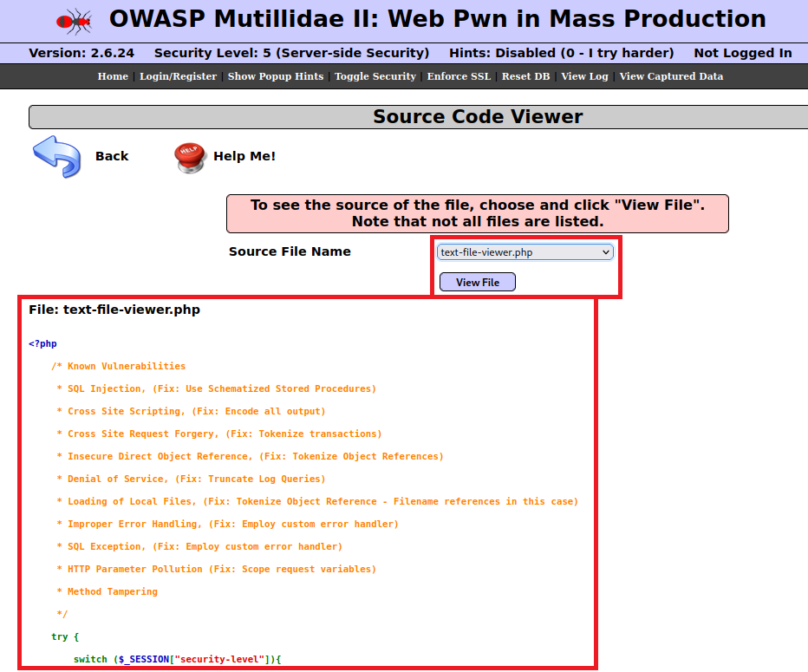The width and height of the screenshot is (808, 672).
Task: Click the HTTP Parameter Pollution line
Action: tap(217, 570)
